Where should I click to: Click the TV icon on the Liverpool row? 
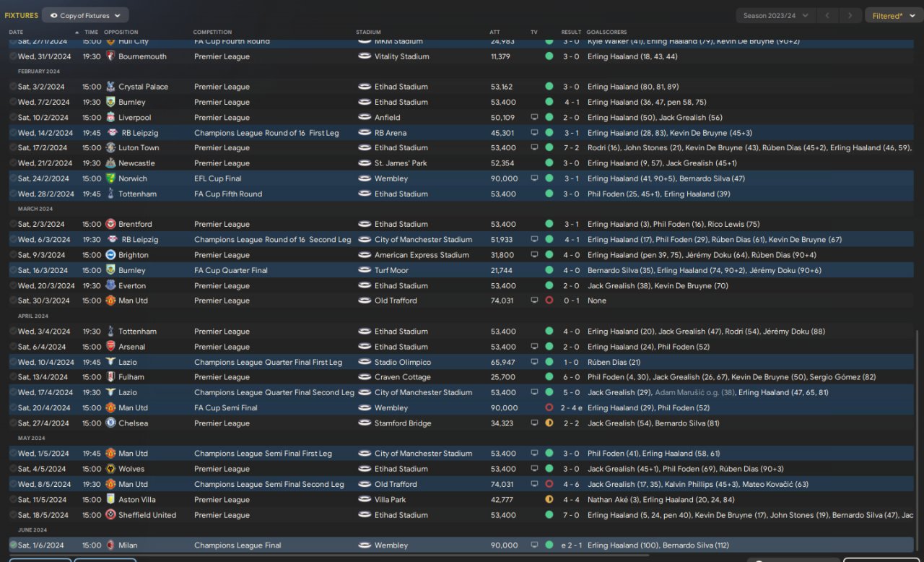click(x=534, y=117)
